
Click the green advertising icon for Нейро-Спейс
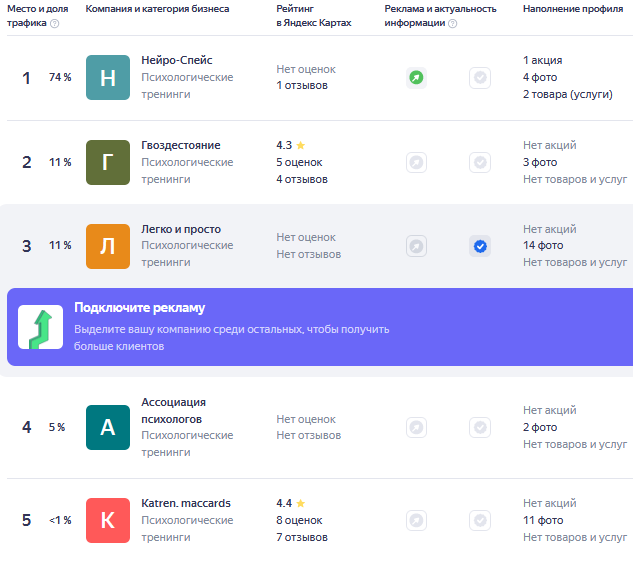pos(416,77)
